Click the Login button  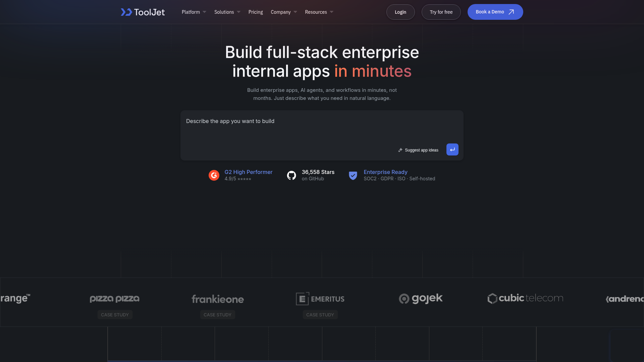pyautogui.click(x=400, y=12)
